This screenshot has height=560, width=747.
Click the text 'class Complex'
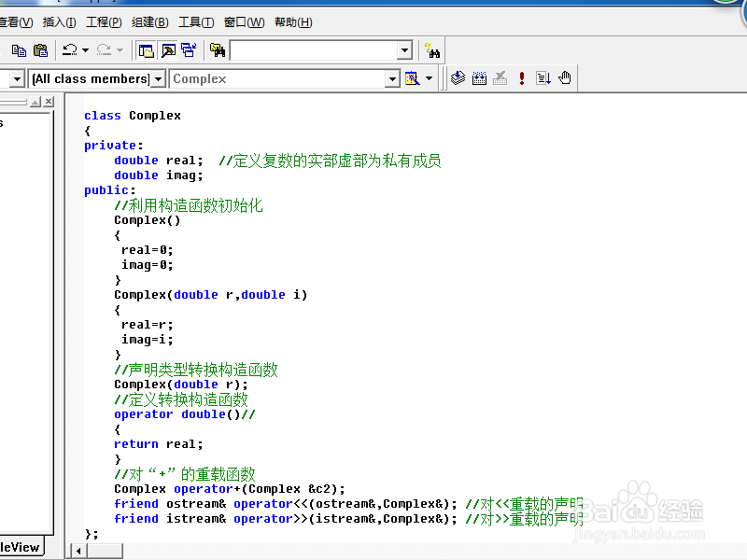(133, 116)
